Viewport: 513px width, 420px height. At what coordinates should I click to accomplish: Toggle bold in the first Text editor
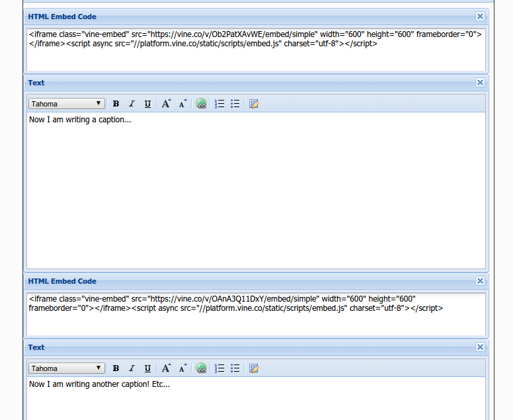coord(116,104)
